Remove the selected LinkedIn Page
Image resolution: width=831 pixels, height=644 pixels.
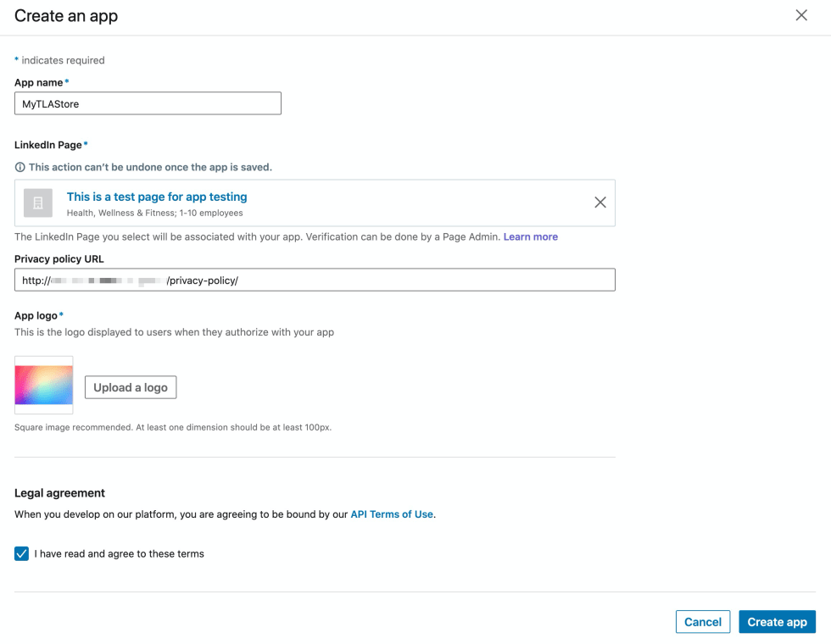point(600,203)
